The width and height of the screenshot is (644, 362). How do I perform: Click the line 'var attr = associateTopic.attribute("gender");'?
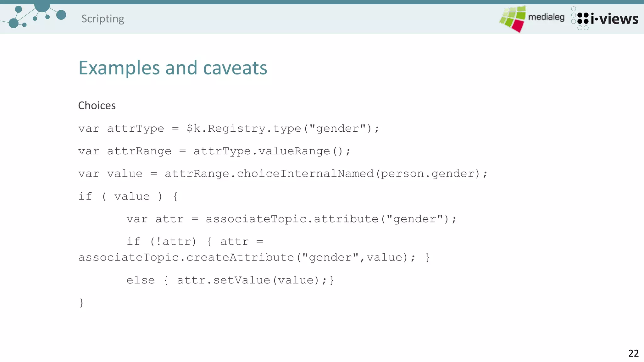coord(291,219)
